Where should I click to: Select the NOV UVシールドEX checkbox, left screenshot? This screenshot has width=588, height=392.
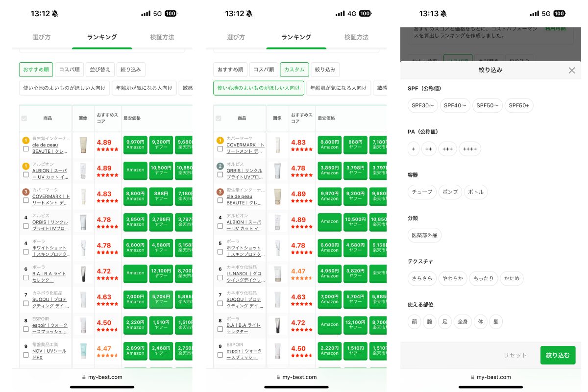click(x=26, y=355)
